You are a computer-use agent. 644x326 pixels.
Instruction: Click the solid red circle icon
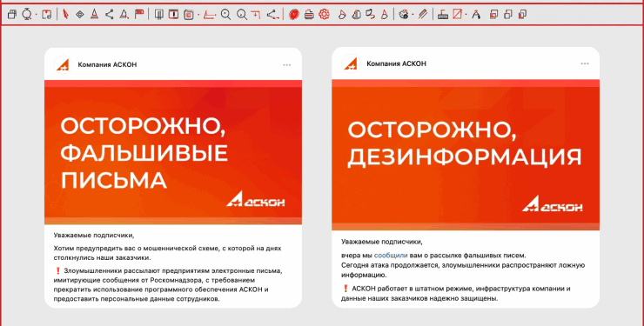click(293, 15)
